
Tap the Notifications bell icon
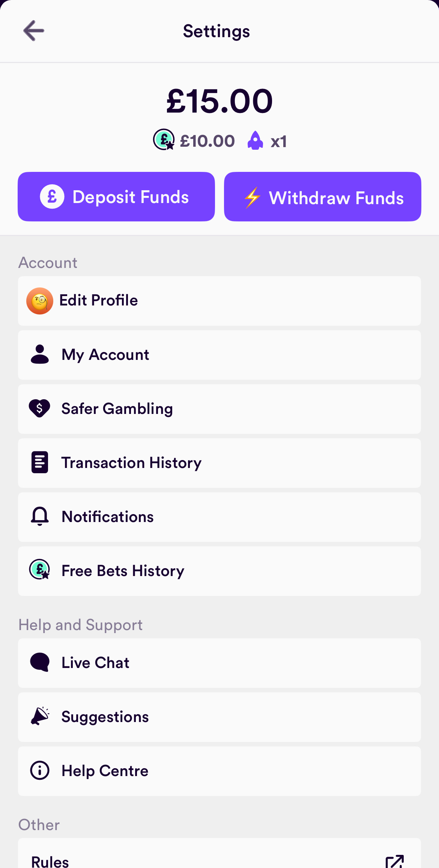tap(40, 516)
